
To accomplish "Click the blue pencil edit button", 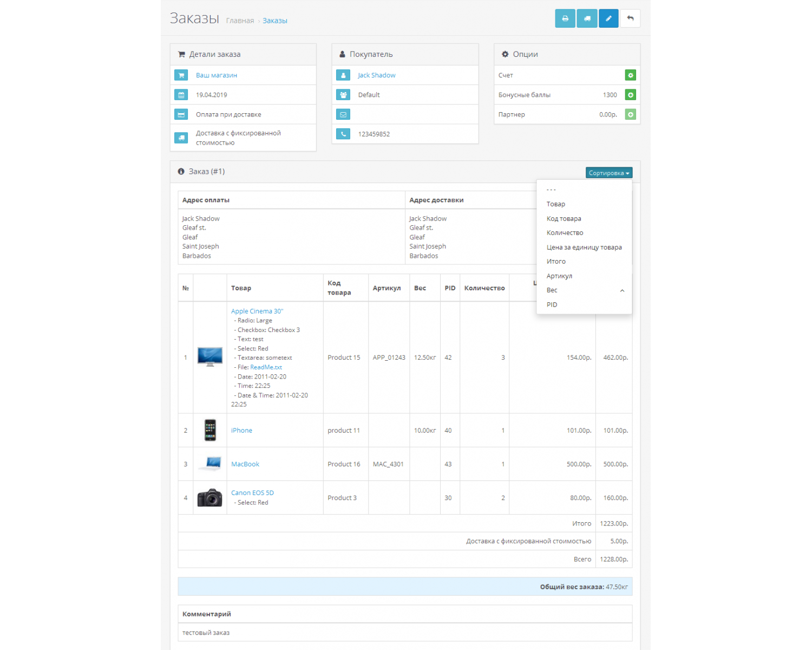I will coord(608,18).
